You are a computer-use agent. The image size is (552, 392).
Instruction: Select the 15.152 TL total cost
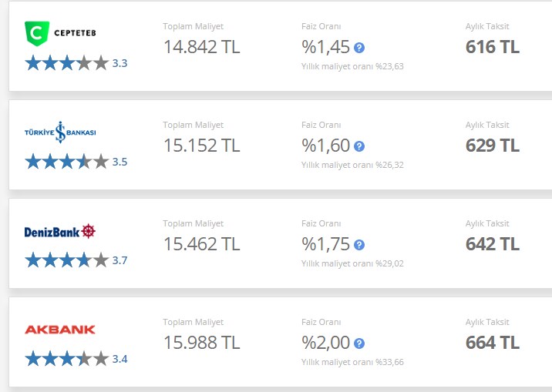pos(202,146)
